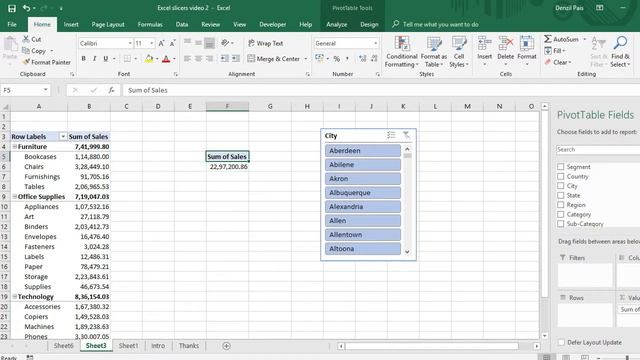
Task: Click Merge & Center button
Action: 273,59
